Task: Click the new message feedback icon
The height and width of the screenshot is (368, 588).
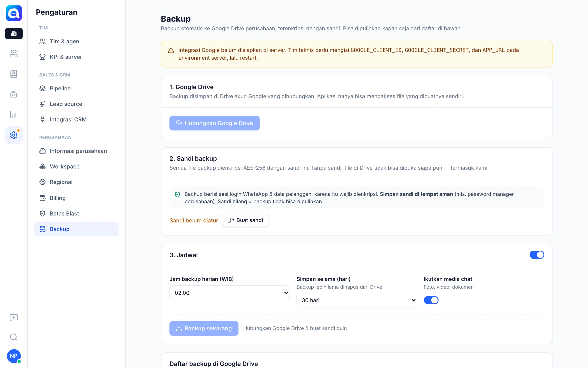Action: [14, 317]
